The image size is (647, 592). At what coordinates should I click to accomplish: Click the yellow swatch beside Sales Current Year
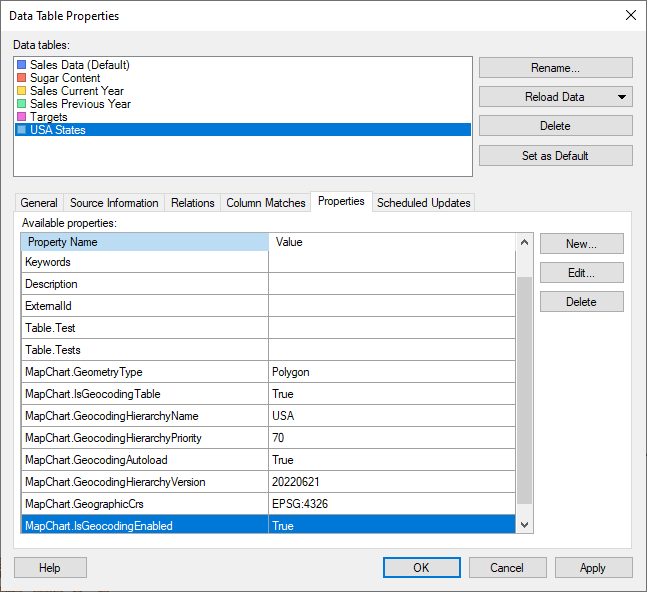tap(21, 91)
